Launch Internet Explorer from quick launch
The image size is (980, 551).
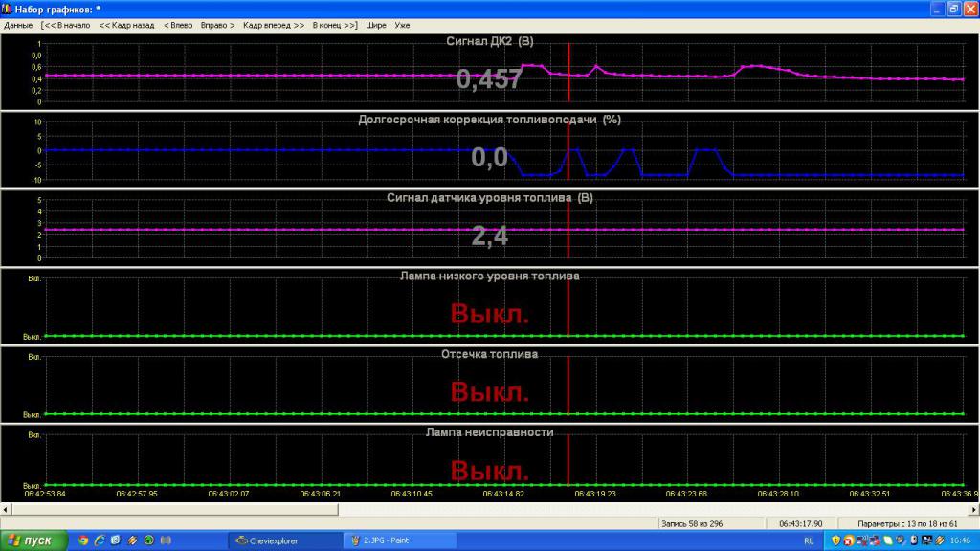coord(100,540)
